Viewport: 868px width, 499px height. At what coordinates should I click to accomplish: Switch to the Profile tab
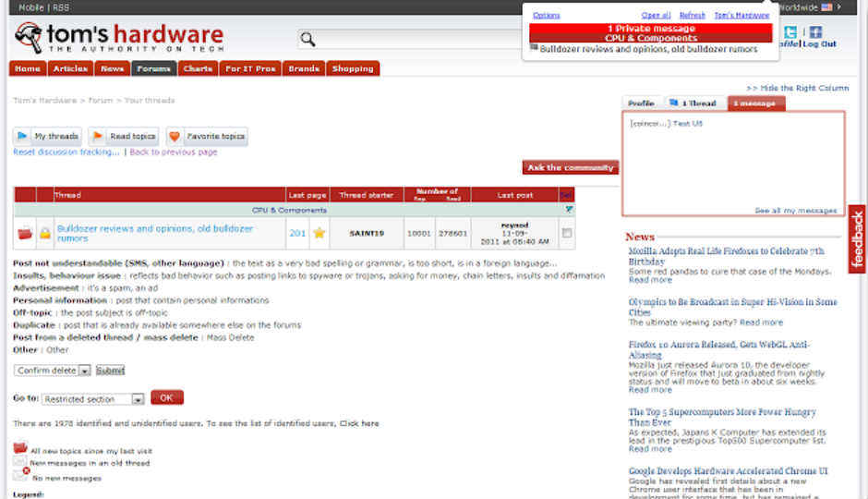coord(642,103)
